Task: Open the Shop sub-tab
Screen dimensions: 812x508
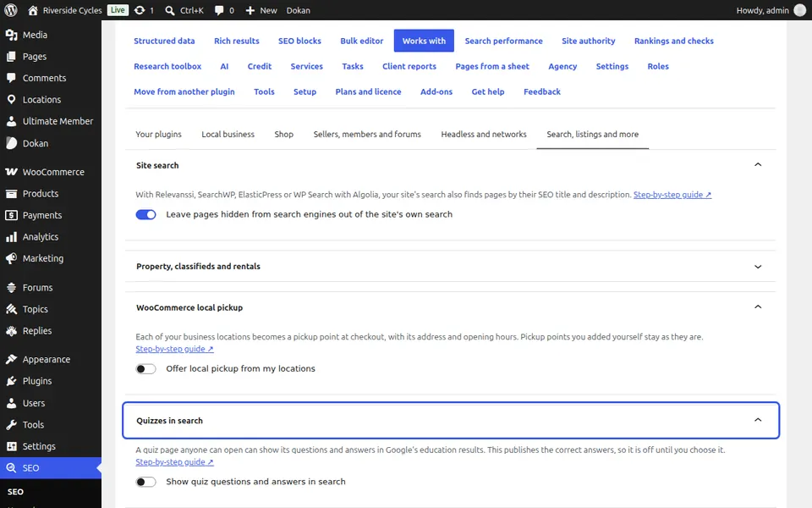Action: point(284,135)
